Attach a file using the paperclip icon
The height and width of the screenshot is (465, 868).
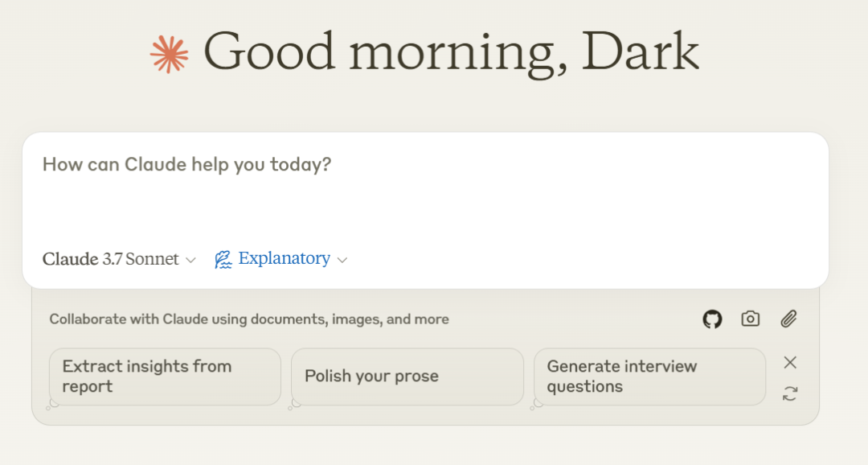click(x=788, y=319)
